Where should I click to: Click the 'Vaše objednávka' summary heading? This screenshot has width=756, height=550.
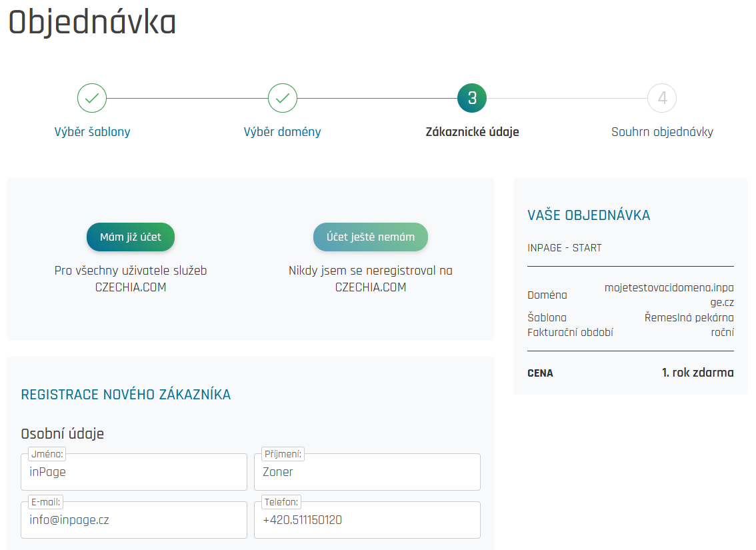(x=589, y=215)
